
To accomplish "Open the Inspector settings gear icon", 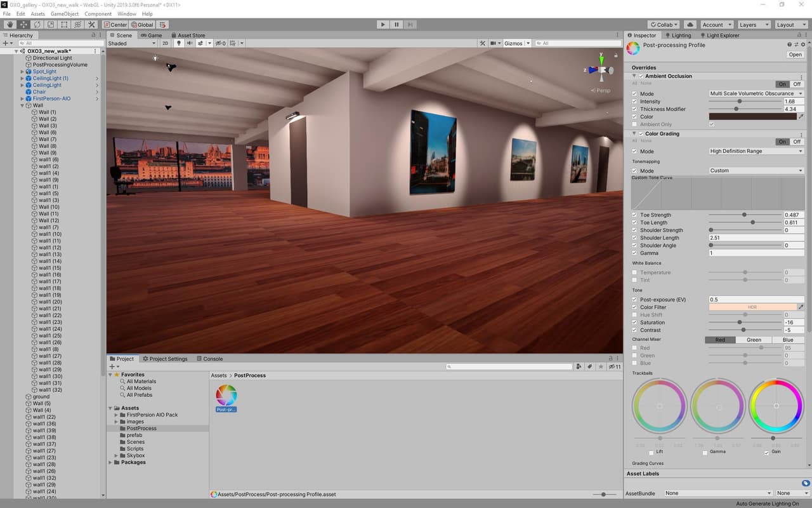I will click(803, 44).
